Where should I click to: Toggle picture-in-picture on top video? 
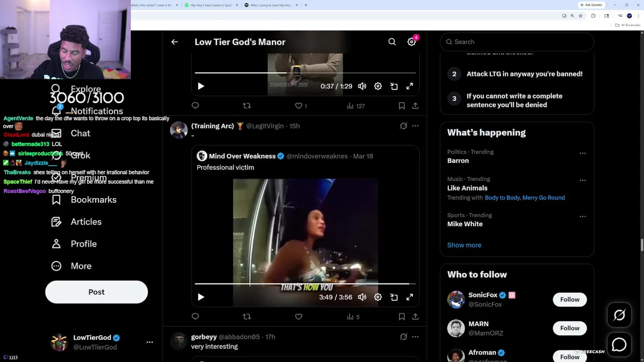point(394,86)
